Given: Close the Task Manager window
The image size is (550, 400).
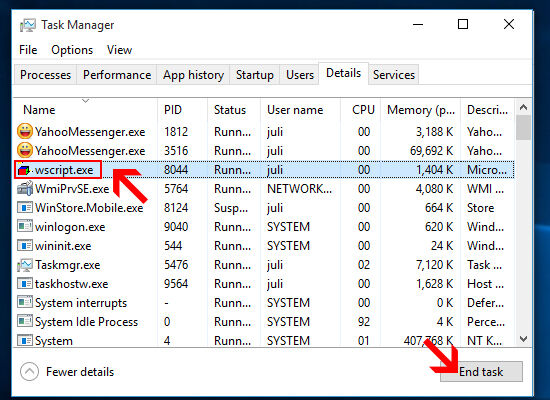Looking at the screenshot, I should point(509,25).
